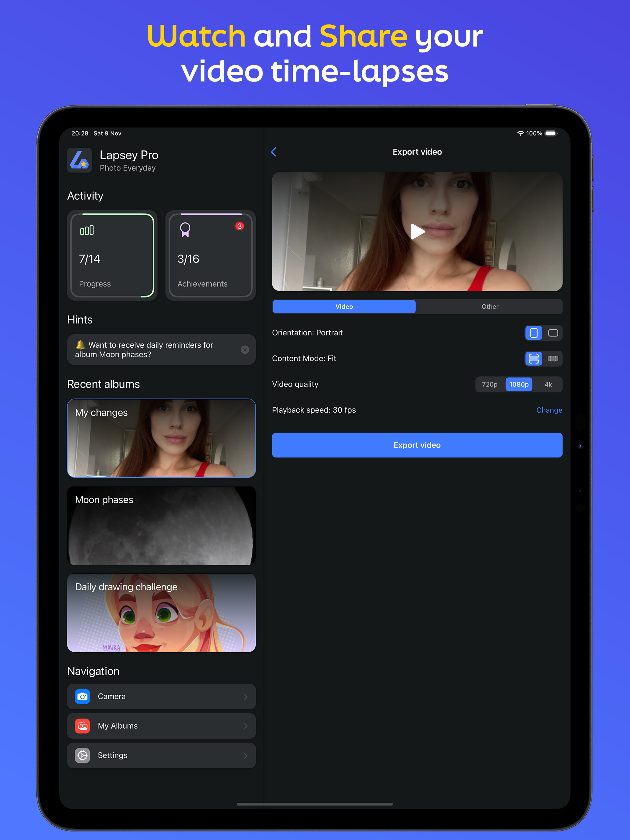Open the Camera navigation row

click(x=161, y=697)
